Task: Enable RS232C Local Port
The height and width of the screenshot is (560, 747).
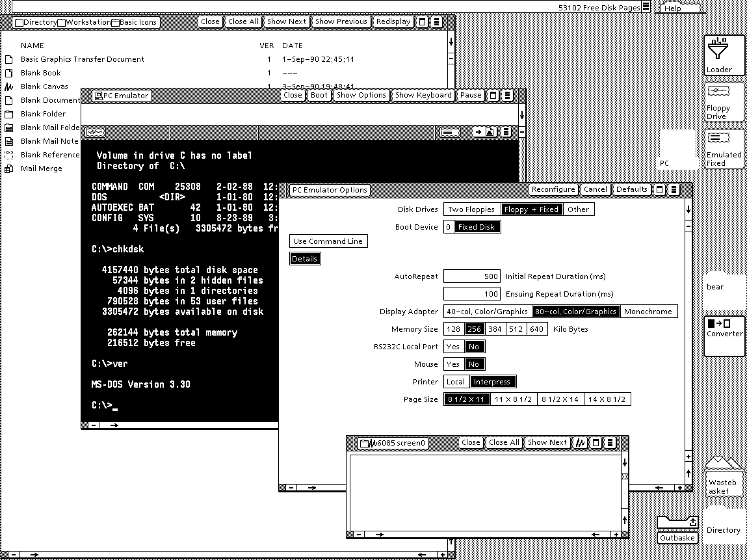Action: coord(454,346)
